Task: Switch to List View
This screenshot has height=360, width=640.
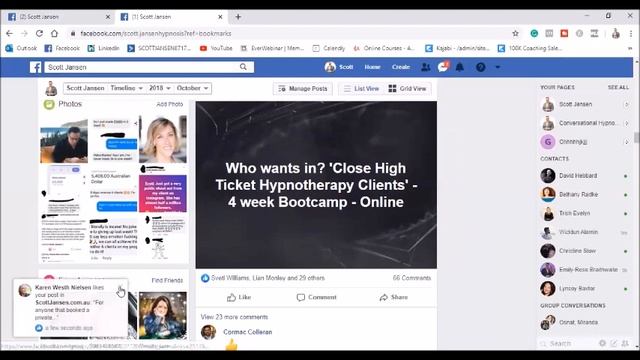Action: pos(361,89)
